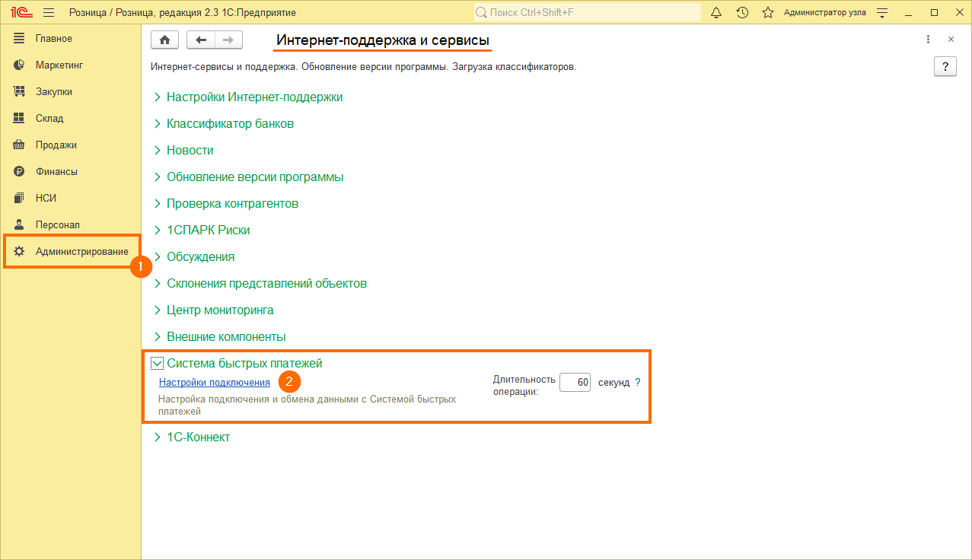
Task: Click the hint question mark beside секунд
Action: point(638,383)
